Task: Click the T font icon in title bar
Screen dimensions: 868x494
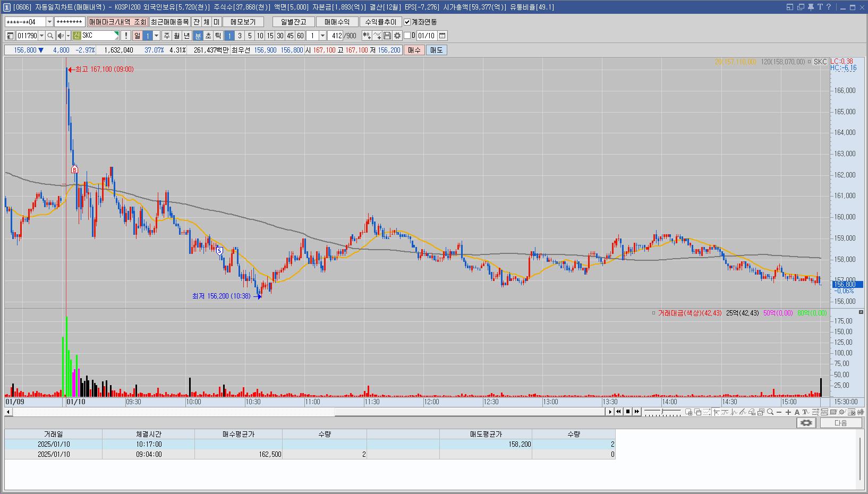Action: coord(820,7)
